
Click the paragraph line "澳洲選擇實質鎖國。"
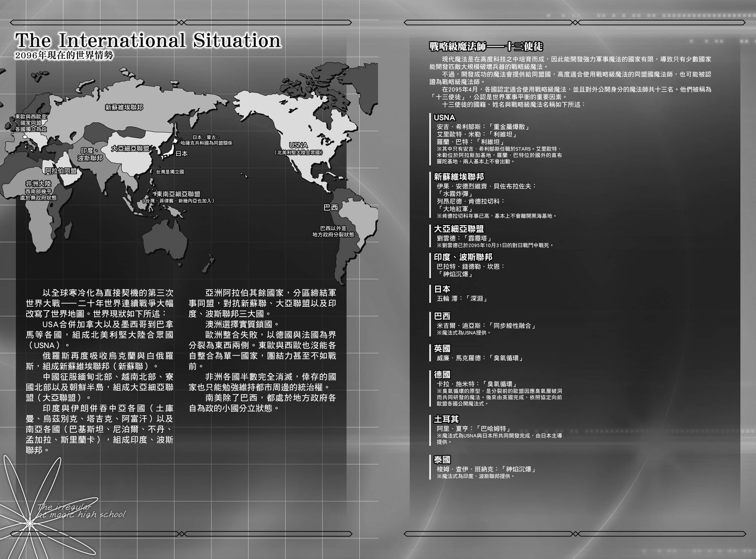(243, 324)
